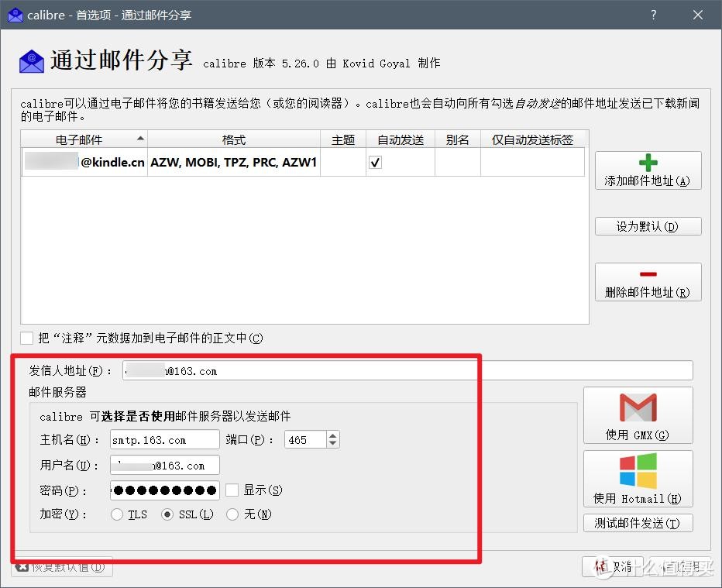The height and width of the screenshot is (588, 722).
Task: Click the red minus delete email address icon
Action: [x=648, y=274]
